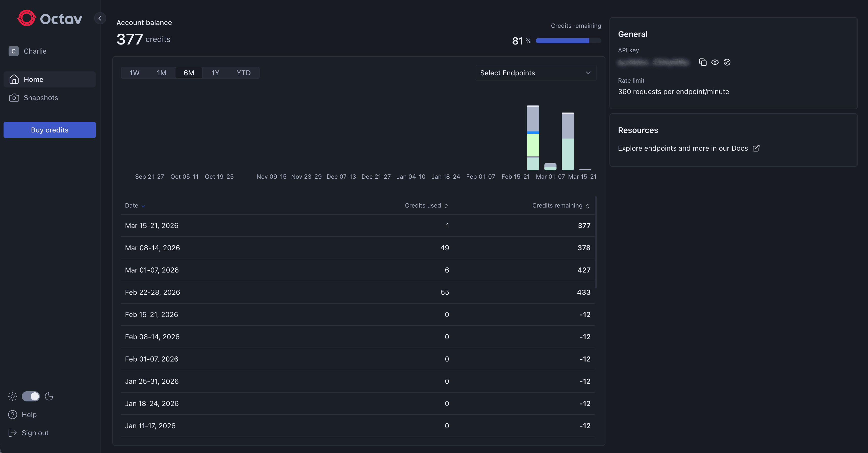Select the Home icon in sidebar
868x453 pixels.
pyautogui.click(x=14, y=79)
